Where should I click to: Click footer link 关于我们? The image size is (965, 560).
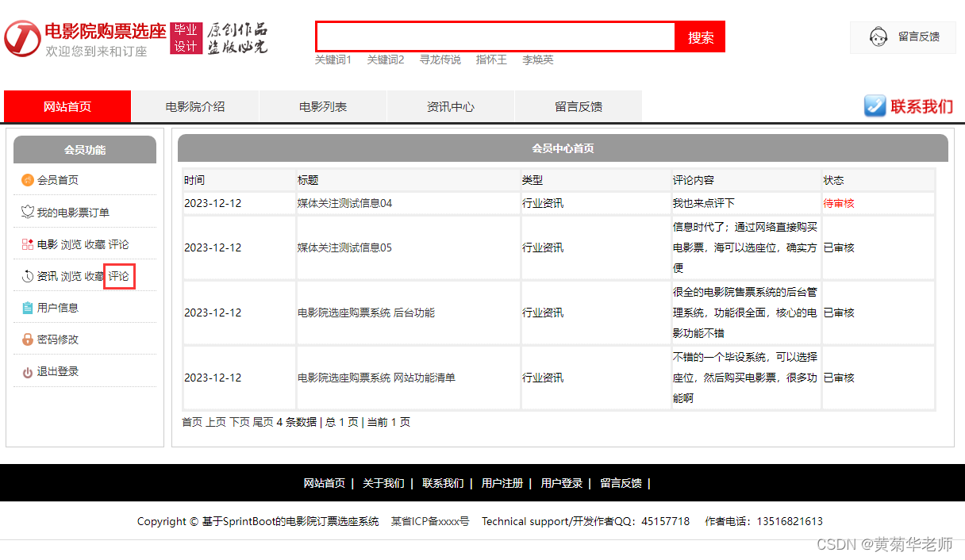point(383,483)
